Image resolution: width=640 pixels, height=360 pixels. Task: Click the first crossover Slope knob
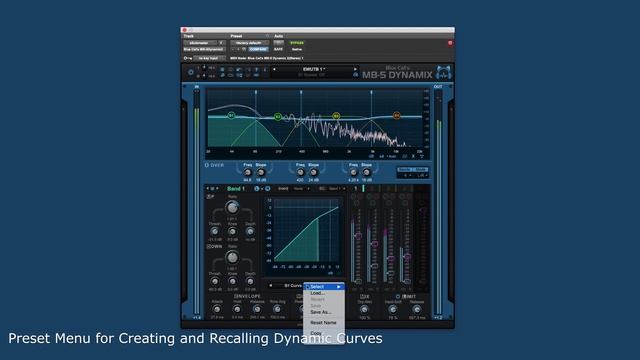(x=261, y=172)
